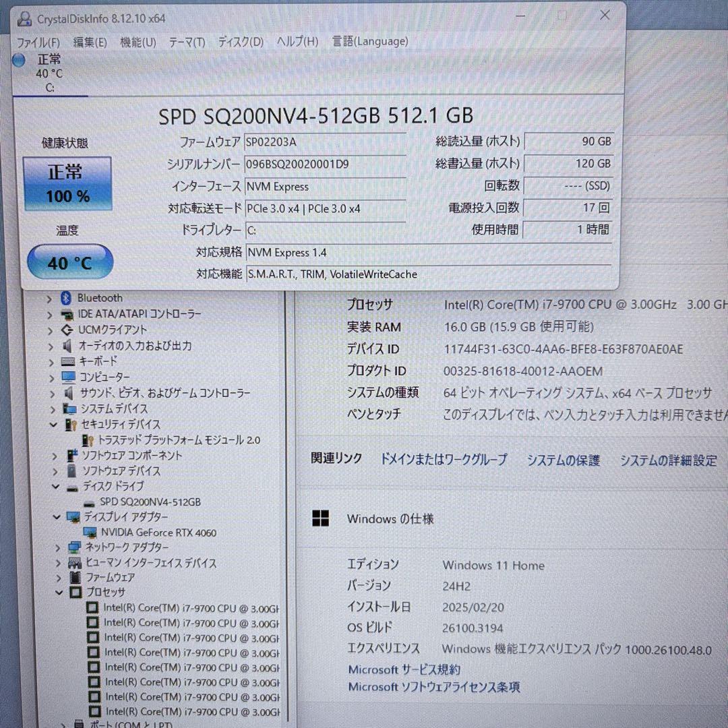
Task: Click the 総読込量 value 90 GB
Action: (x=569, y=142)
